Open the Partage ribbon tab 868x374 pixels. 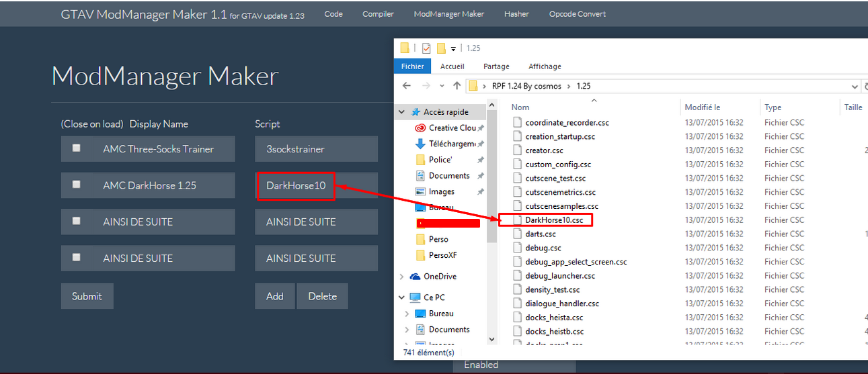tap(496, 66)
